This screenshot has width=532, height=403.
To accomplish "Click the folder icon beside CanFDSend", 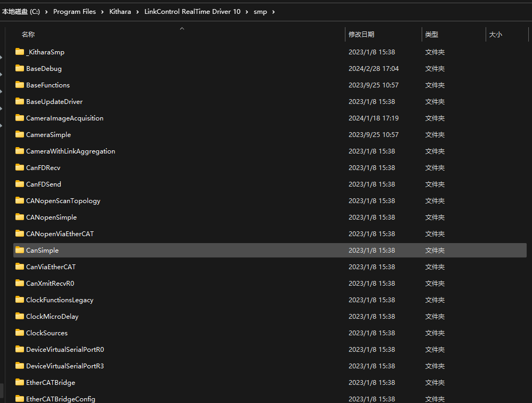I will [20, 184].
